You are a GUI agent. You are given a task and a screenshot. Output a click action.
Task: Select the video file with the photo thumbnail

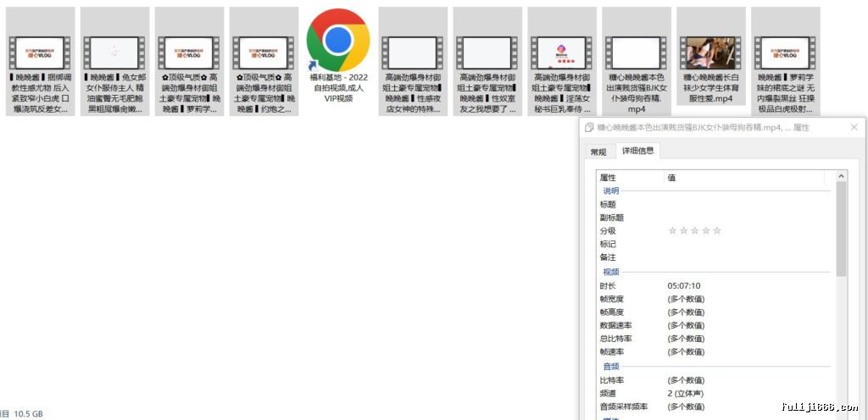pos(711,56)
